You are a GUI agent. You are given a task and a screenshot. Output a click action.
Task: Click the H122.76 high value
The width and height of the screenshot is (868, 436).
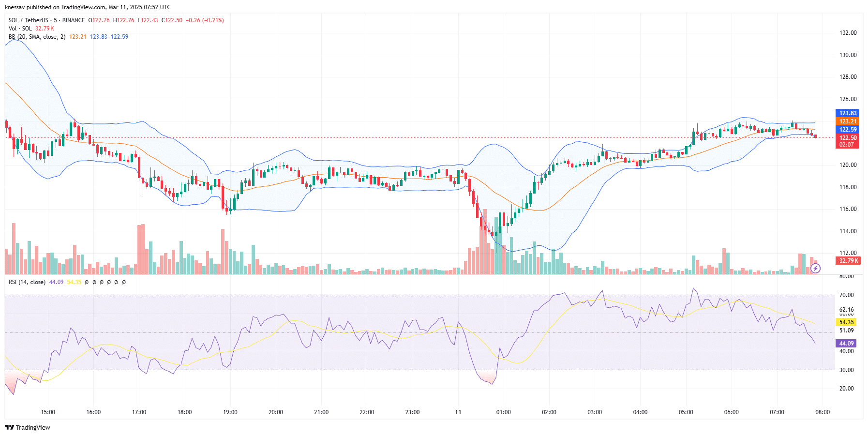(x=123, y=20)
